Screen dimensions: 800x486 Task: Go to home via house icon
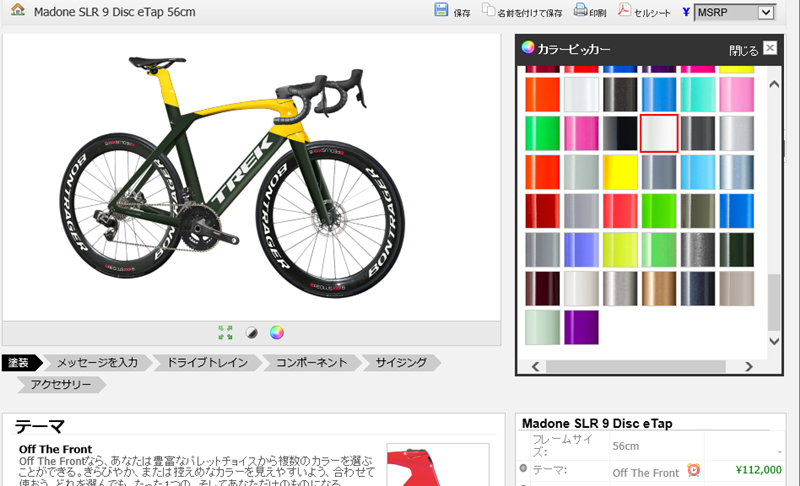[18, 10]
